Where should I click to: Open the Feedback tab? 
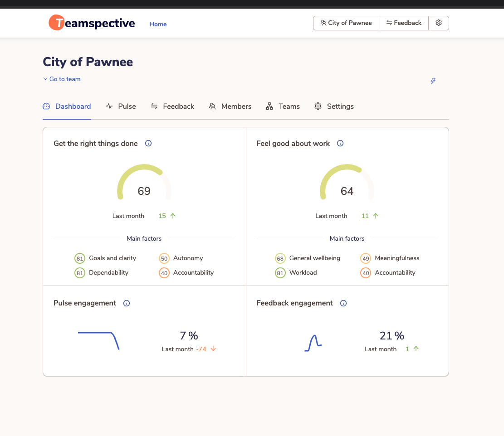(172, 107)
